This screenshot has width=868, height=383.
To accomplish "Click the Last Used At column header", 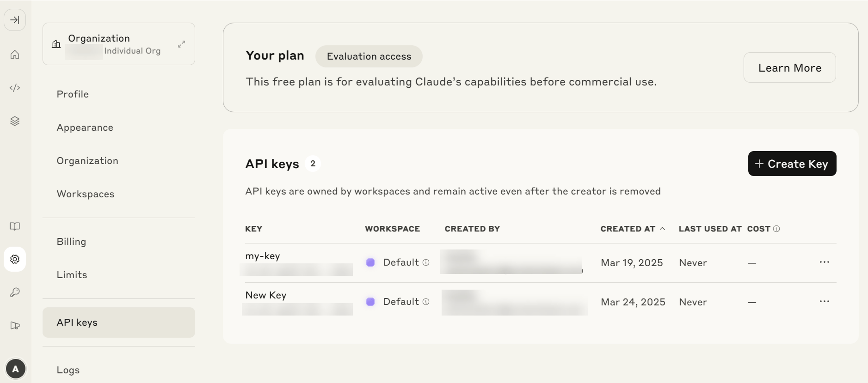I will pyautogui.click(x=710, y=229).
